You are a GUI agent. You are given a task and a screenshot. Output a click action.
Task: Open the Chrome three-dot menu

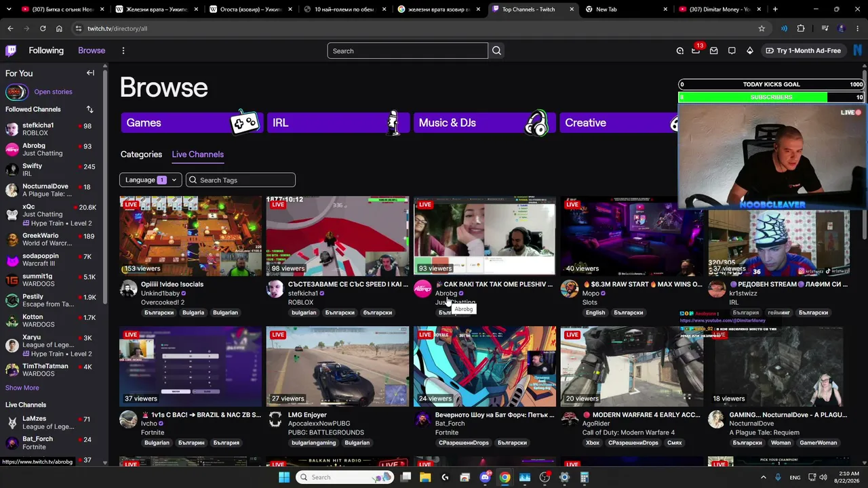[858, 28]
